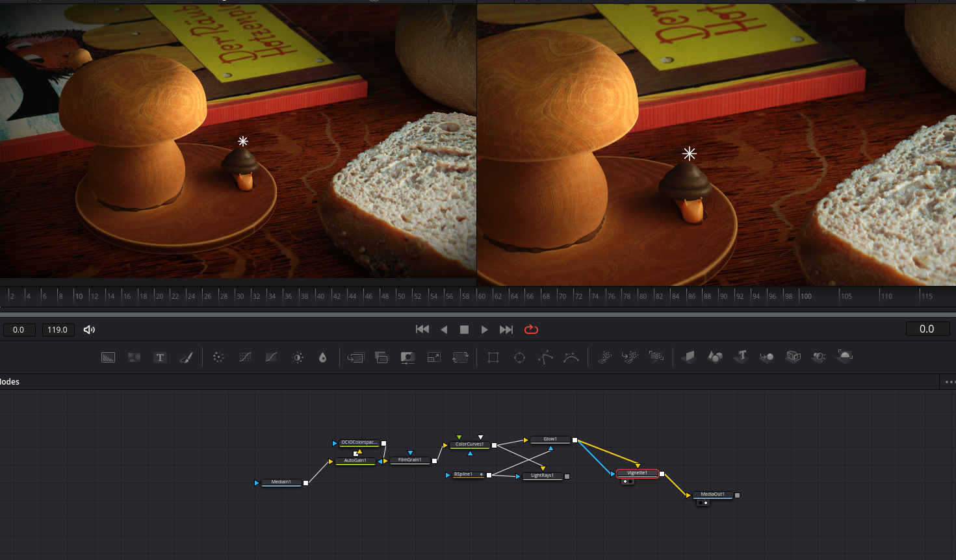Jump to the last frame
Viewport: 956px width, 560px height.
pyautogui.click(x=506, y=329)
